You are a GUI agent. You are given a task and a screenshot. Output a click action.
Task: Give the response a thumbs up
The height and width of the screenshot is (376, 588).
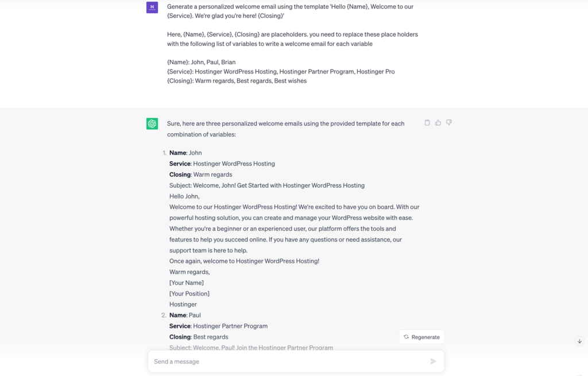(438, 123)
